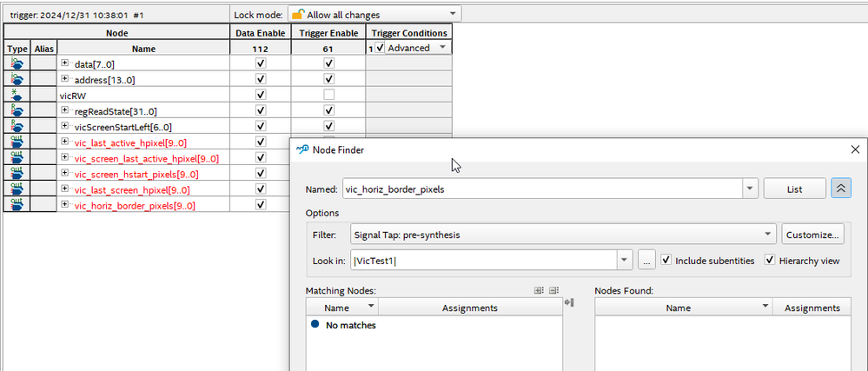This screenshot has width=868, height=371.
Task: Expand the vic_last_active_hpixel[9..0] bus
Action: (x=65, y=142)
